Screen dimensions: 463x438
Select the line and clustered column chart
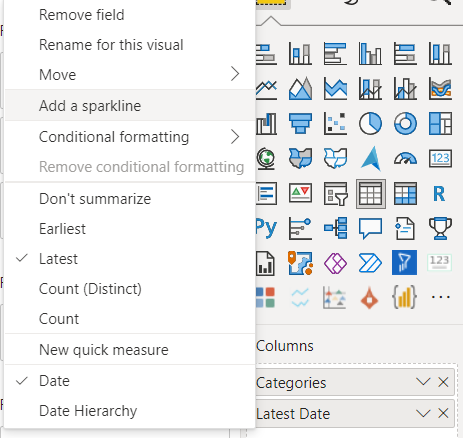[405, 89]
